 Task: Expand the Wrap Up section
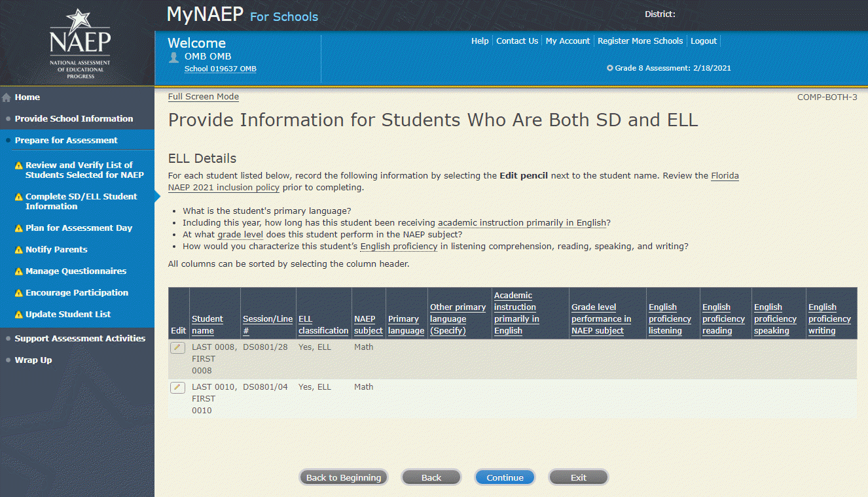tap(33, 360)
